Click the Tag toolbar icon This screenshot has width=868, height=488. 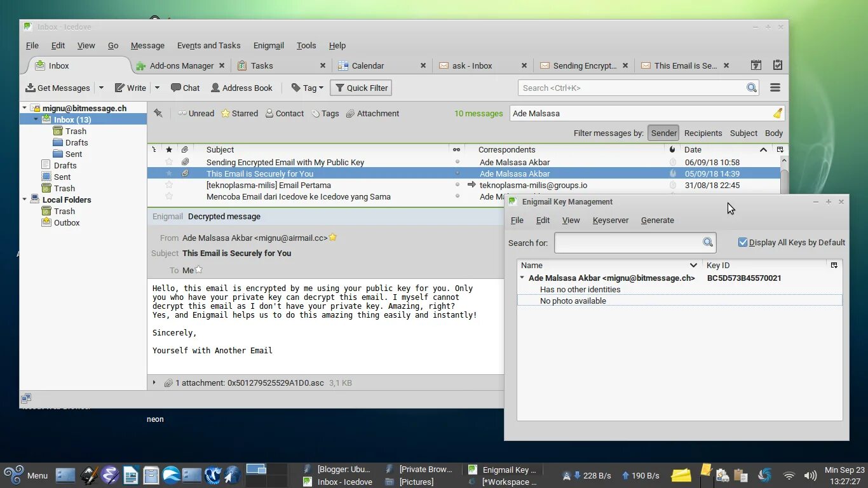coord(296,88)
